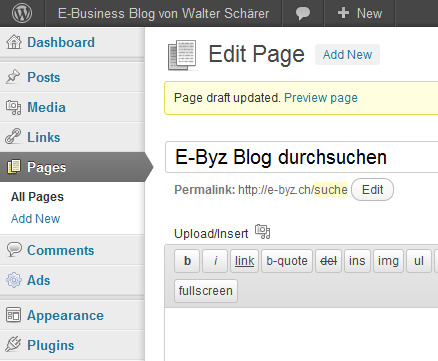The image size is (438, 361).
Task: Click the Ads gear icon
Action: 14,280
